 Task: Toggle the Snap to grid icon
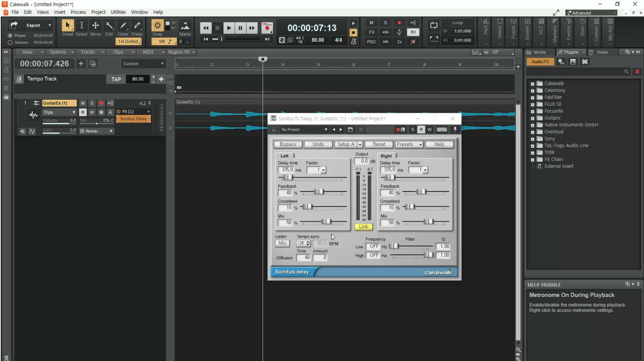157,25
